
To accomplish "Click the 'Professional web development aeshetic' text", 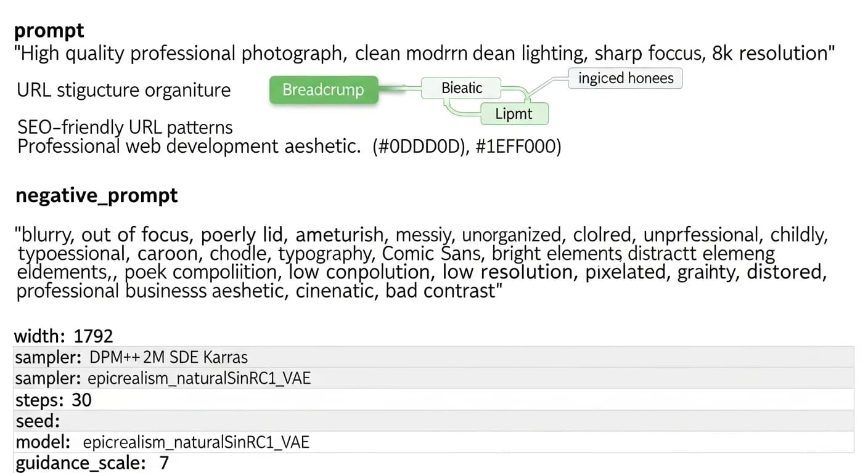I will coord(189,147).
